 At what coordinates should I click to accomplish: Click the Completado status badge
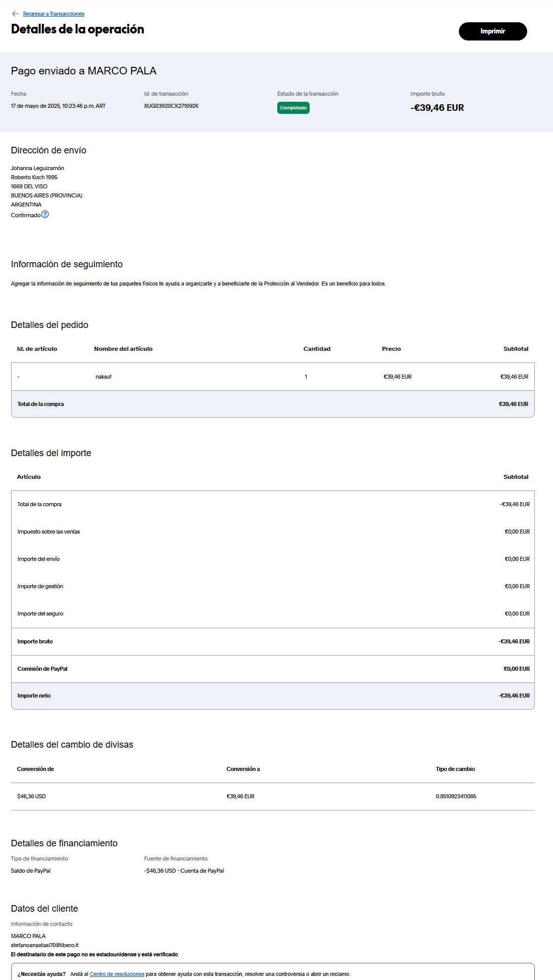(x=293, y=108)
